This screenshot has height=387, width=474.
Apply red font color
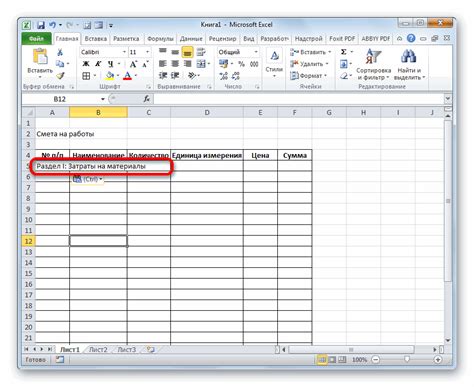point(127,76)
